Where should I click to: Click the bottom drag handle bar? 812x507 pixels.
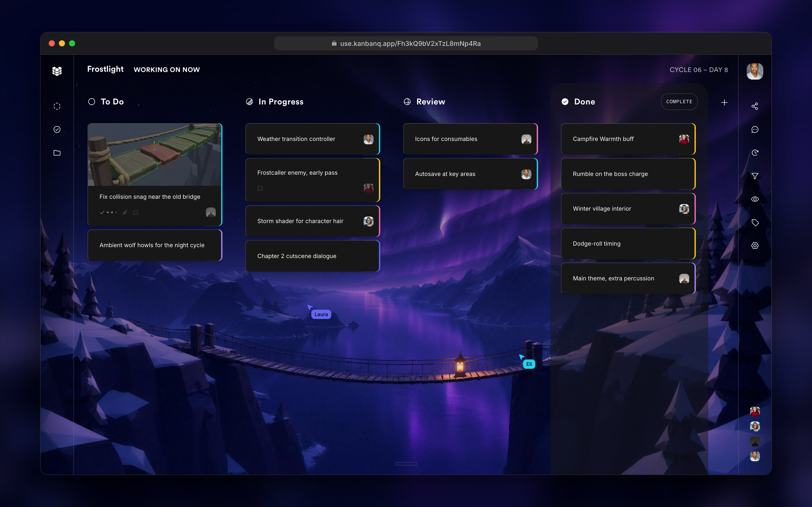(406, 464)
